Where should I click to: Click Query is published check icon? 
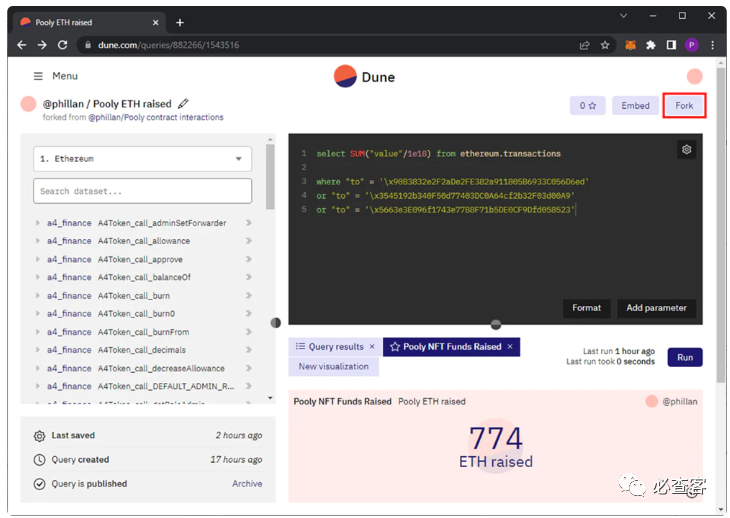[x=40, y=484]
